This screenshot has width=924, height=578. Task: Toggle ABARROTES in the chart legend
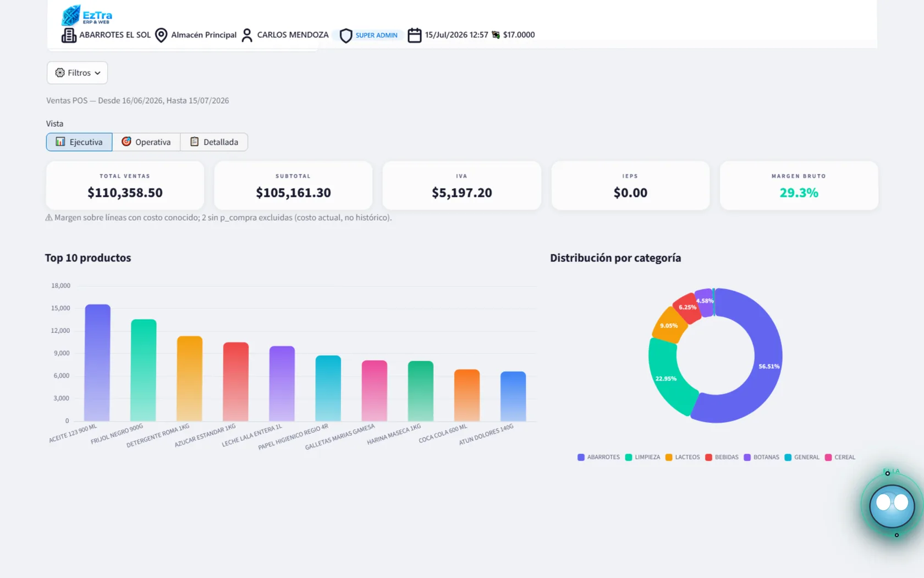pyautogui.click(x=598, y=457)
